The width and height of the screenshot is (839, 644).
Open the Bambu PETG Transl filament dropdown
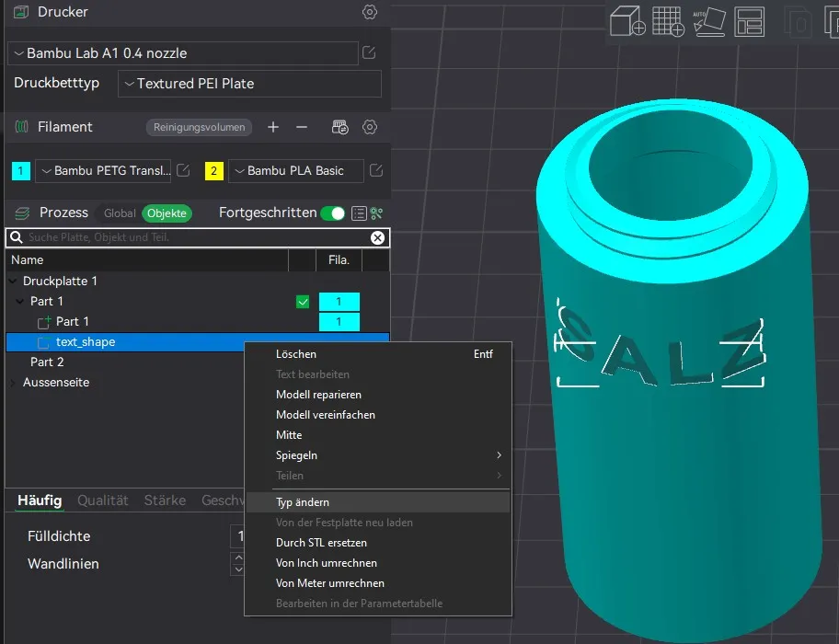click(x=103, y=170)
